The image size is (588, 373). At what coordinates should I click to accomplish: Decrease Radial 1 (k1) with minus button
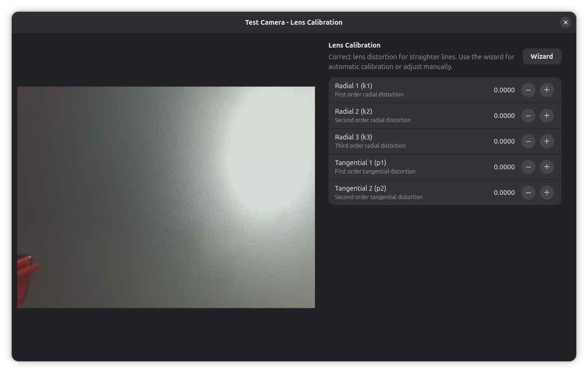(528, 90)
